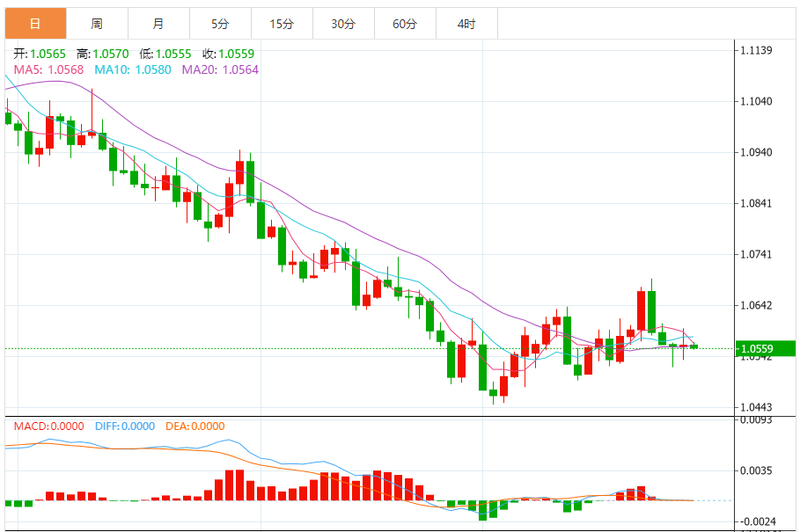
Task: Select the 日 daily timeframe tab
Action: tap(36, 24)
